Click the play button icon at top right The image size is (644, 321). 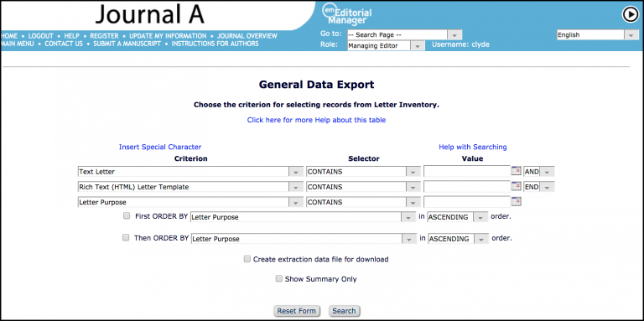click(630, 15)
